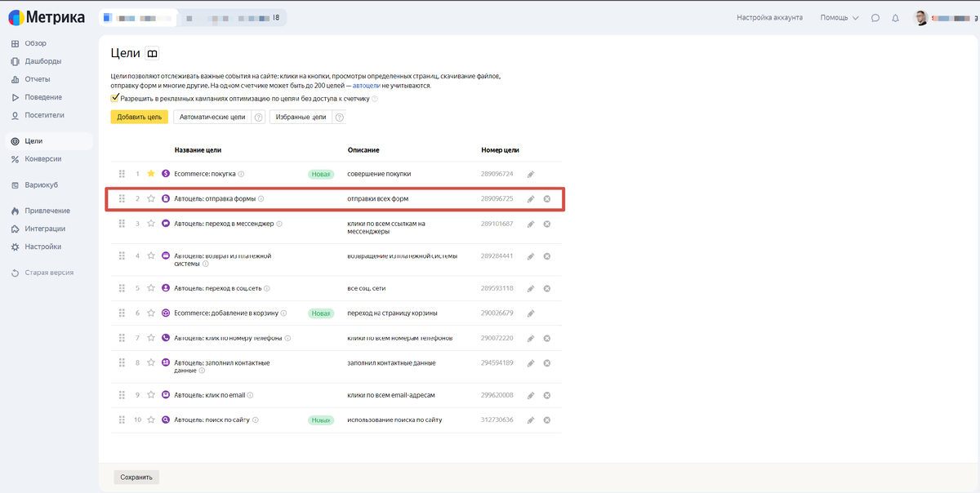980x493 pixels.
Task: Click the user avatar in header
Action: coord(920,18)
